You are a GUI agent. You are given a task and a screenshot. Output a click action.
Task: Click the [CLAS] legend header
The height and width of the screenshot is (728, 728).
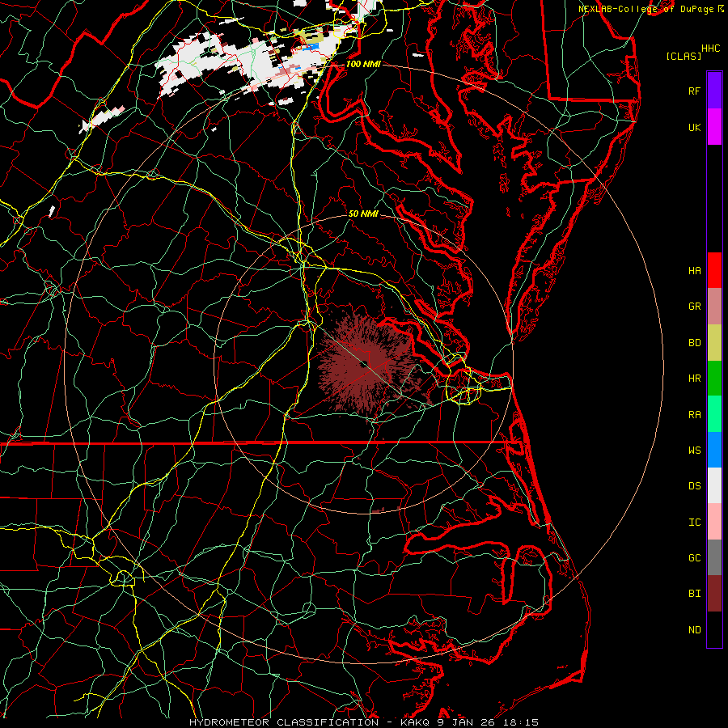click(x=684, y=57)
